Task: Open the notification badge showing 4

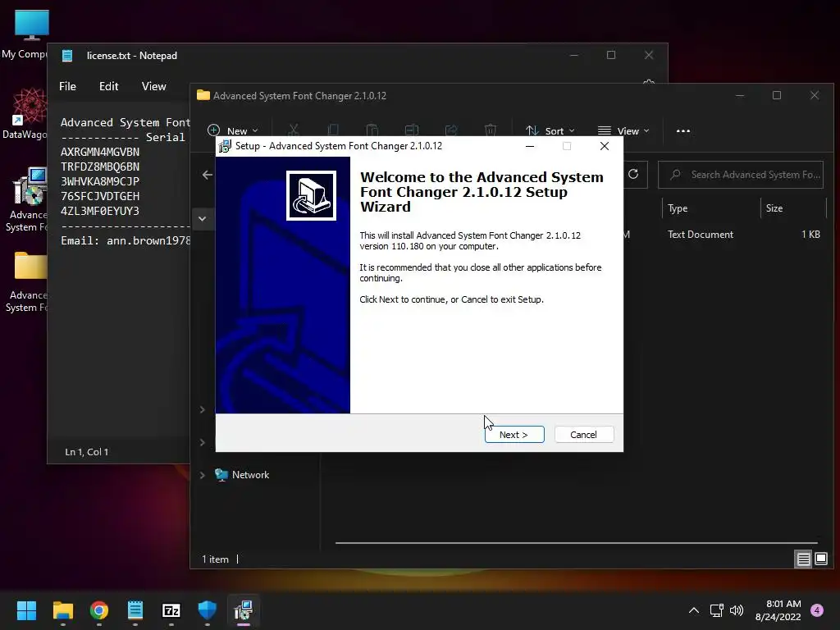Action: [x=817, y=610]
